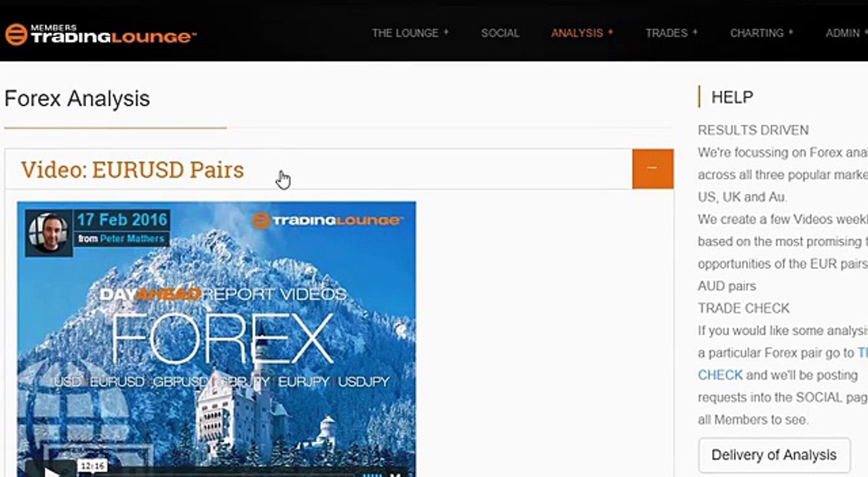
Task: Expand THE LOUNGE menu
Action: (410, 32)
